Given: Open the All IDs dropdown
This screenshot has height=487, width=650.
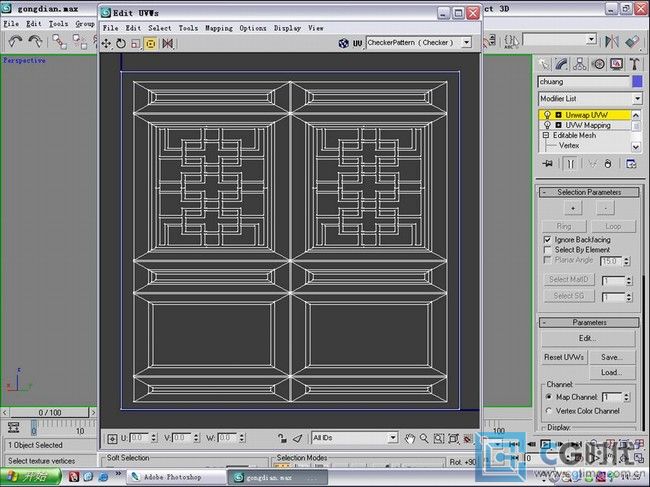Looking at the screenshot, I should tap(393, 438).
